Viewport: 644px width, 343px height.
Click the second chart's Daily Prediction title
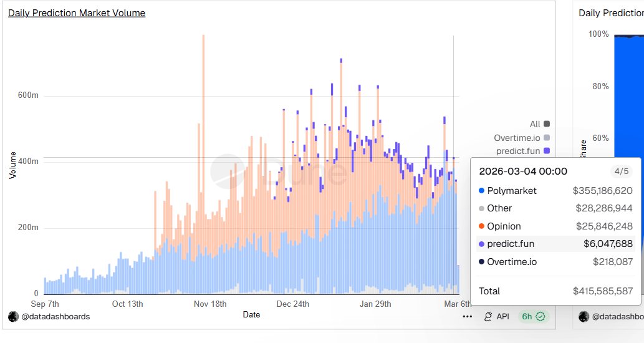point(611,12)
